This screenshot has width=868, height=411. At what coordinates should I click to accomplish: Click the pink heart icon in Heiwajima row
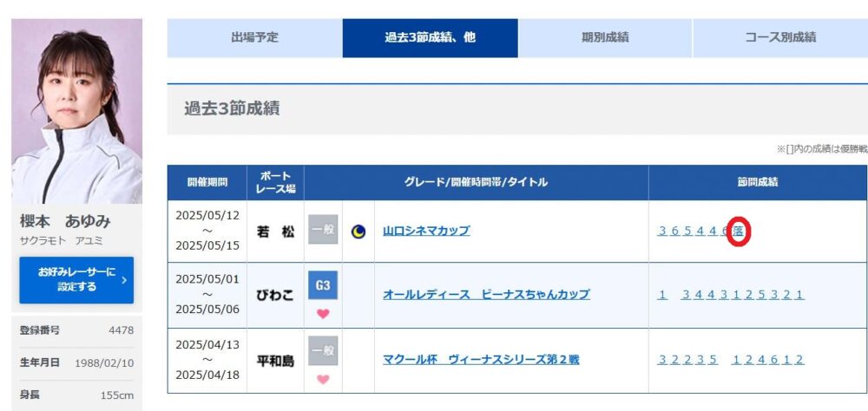point(323,380)
